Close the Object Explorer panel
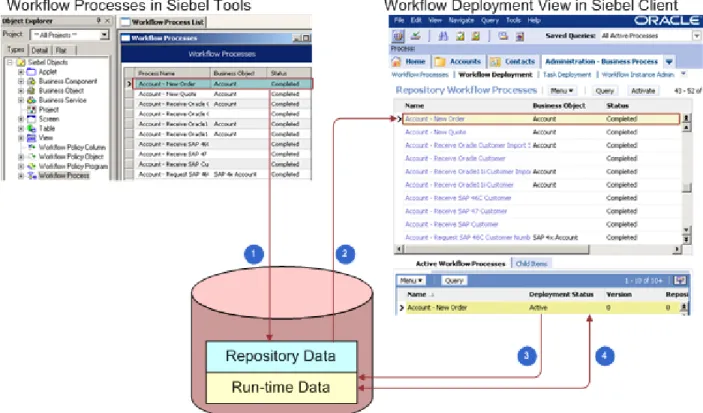The height and width of the screenshot is (413, 703). click(107, 21)
